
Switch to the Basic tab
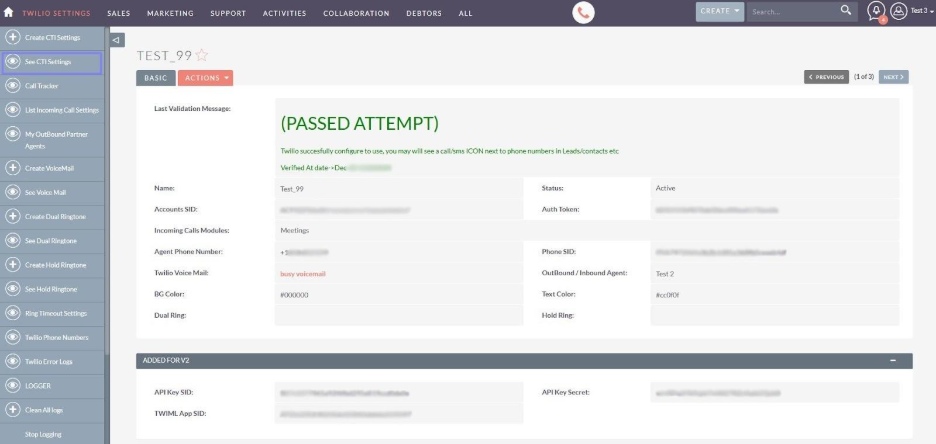coord(156,78)
